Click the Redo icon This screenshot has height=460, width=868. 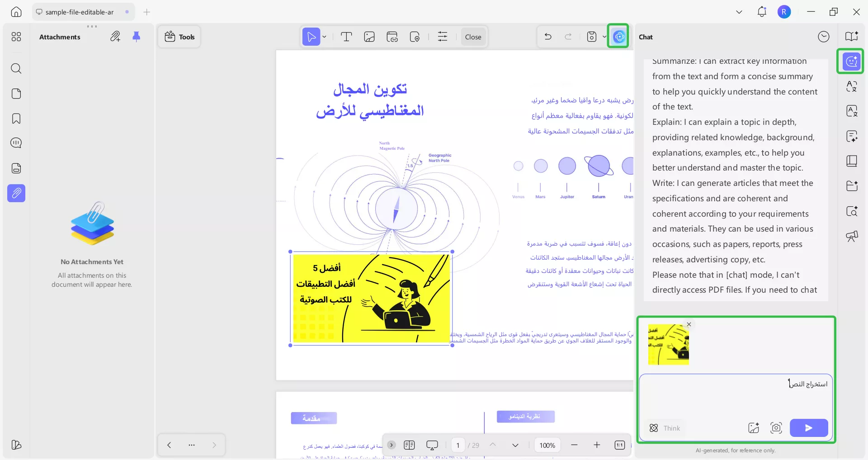569,37
